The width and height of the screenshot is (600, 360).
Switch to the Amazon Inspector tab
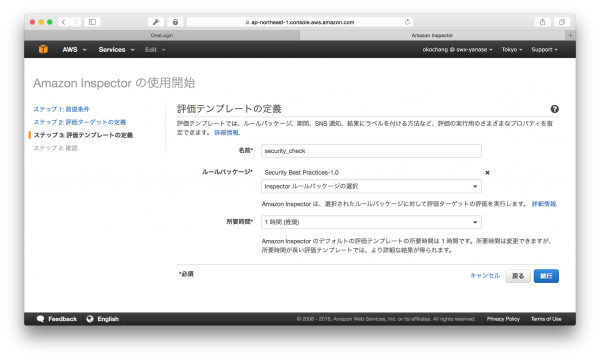[432, 35]
